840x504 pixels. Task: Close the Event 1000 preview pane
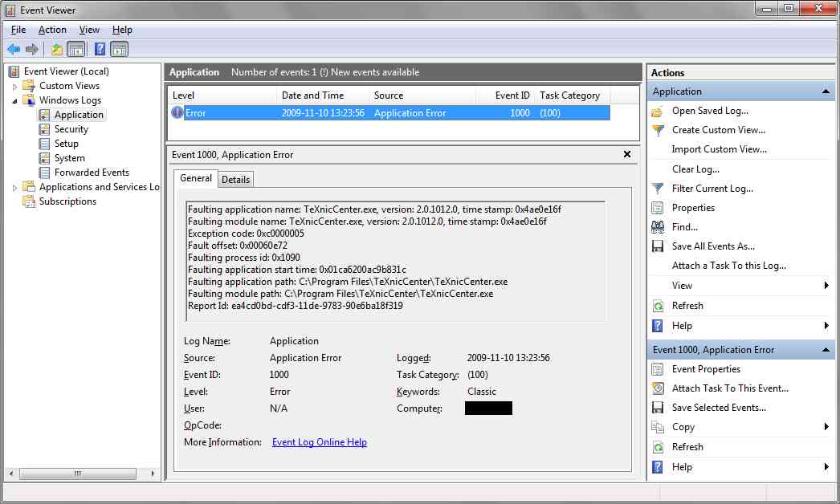[626, 154]
